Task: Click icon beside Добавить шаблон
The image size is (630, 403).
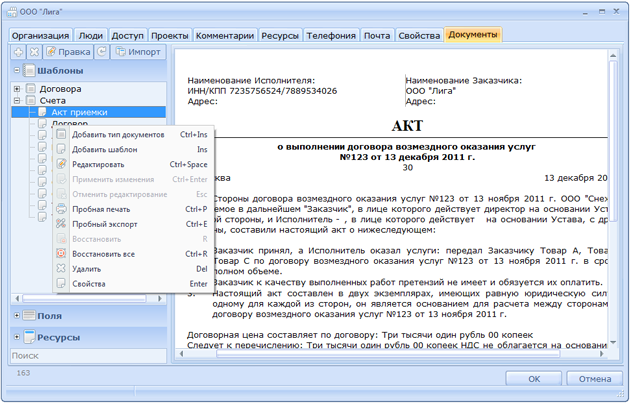Action: click(x=61, y=149)
